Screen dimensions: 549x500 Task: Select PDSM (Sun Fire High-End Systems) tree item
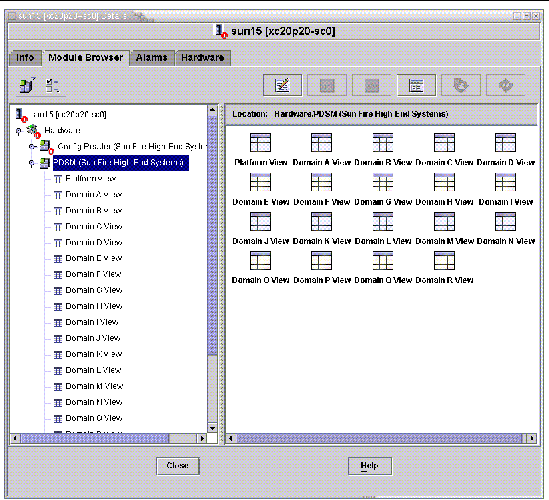tap(120, 163)
